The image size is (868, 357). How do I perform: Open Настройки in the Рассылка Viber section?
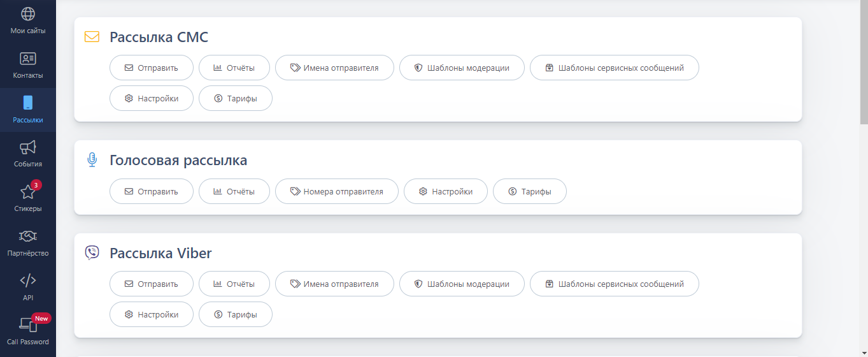pyautogui.click(x=152, y=314)
